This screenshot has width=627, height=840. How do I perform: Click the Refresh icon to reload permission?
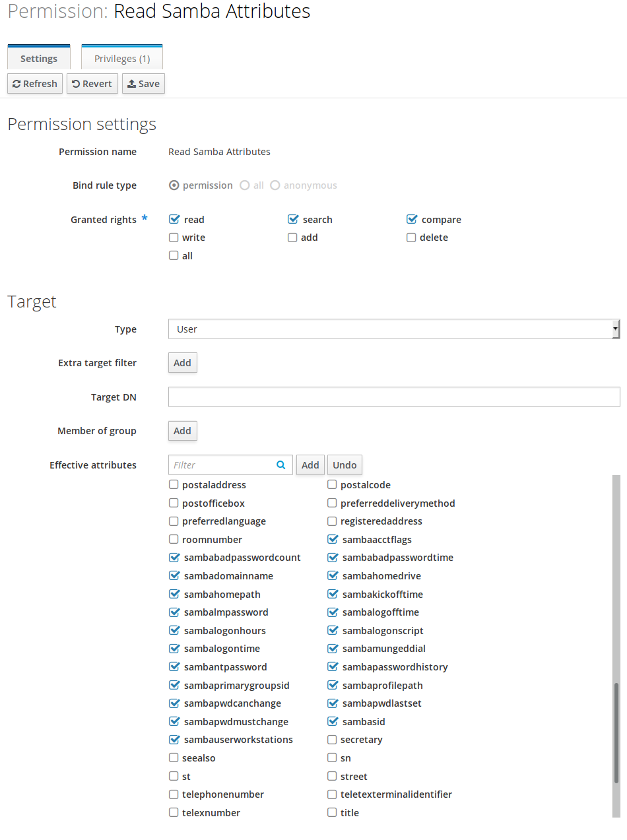tap(15, 83)
